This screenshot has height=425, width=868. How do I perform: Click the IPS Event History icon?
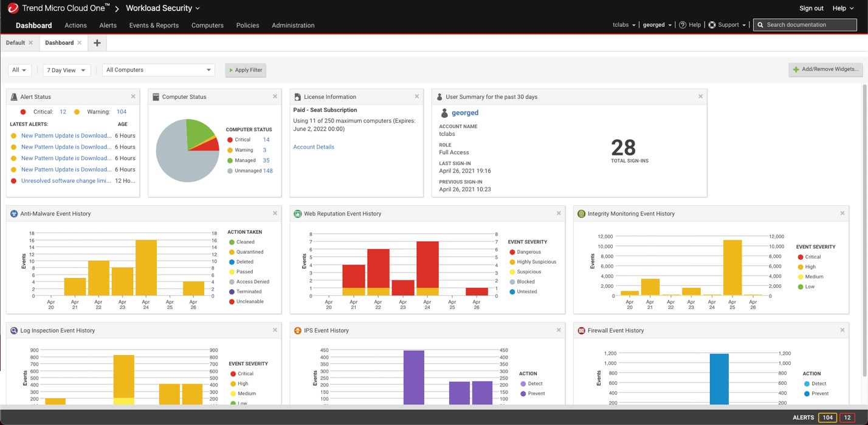point(297,330)
